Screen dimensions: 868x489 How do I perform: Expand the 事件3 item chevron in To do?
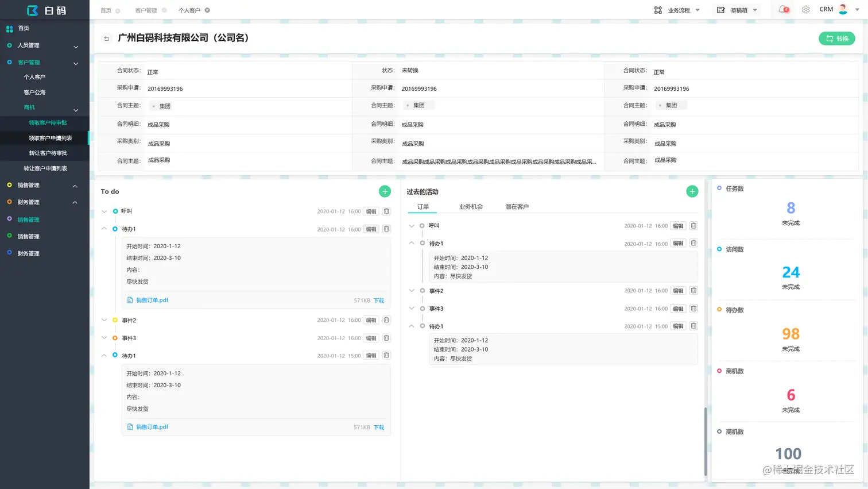click(x=104, y=338)
